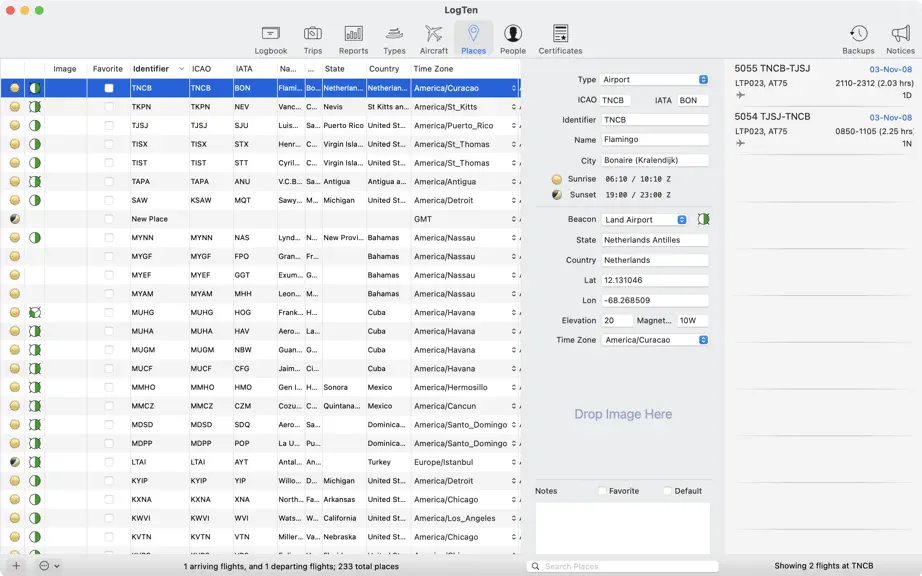Enable the Favorite checkbox in Notes section

[602, 491]
